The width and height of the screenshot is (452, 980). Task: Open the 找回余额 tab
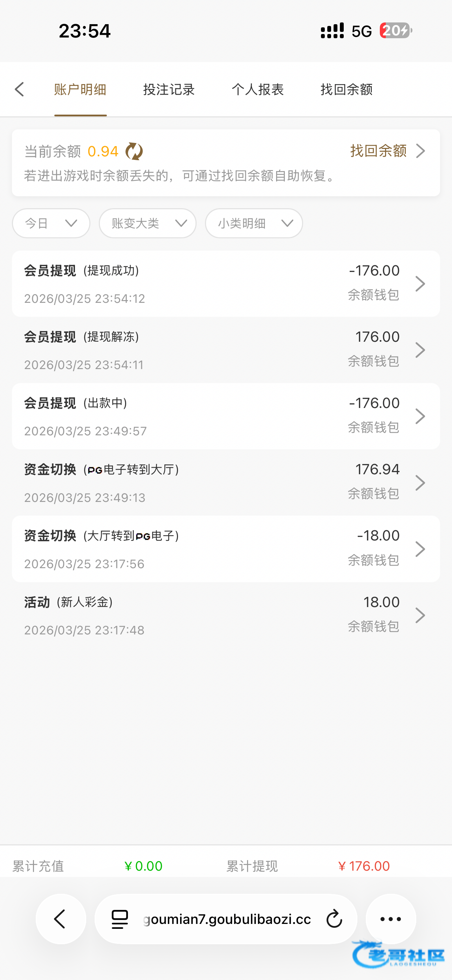coord(347,89)
